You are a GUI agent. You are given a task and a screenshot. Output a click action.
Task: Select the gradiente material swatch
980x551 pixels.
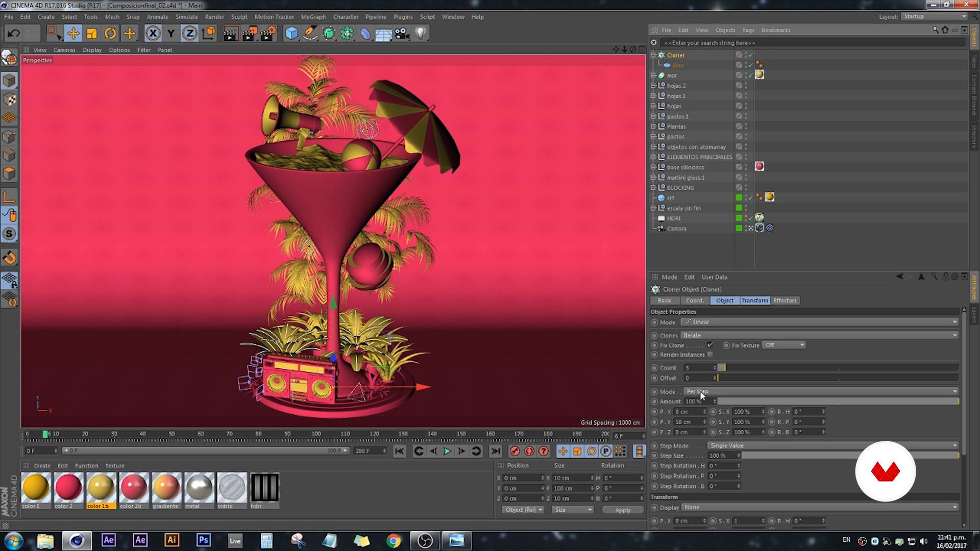tap(166, 488)
